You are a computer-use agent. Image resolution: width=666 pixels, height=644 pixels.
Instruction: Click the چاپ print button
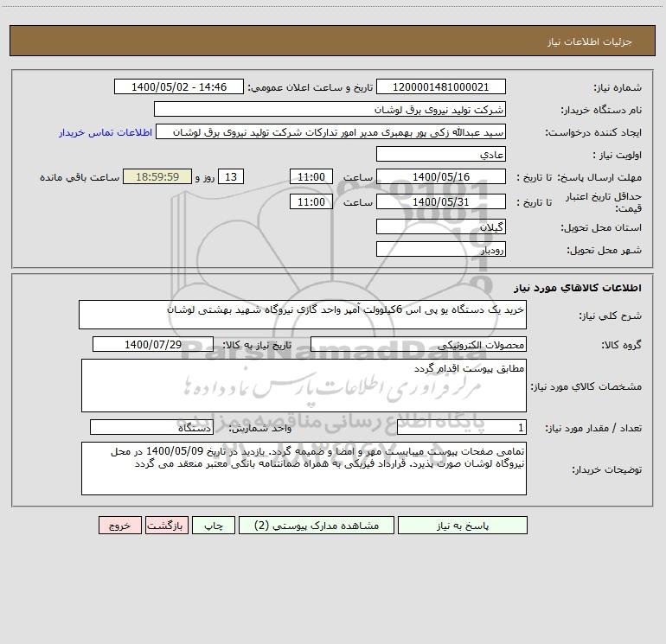point(214,526)
